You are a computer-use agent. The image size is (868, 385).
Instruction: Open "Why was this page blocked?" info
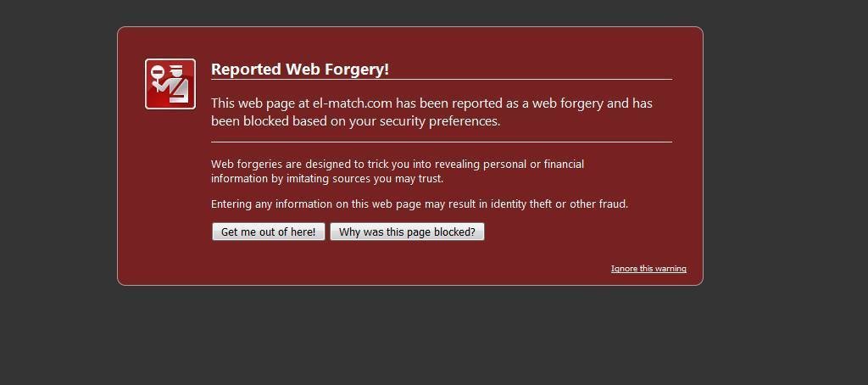click(407, 232)
